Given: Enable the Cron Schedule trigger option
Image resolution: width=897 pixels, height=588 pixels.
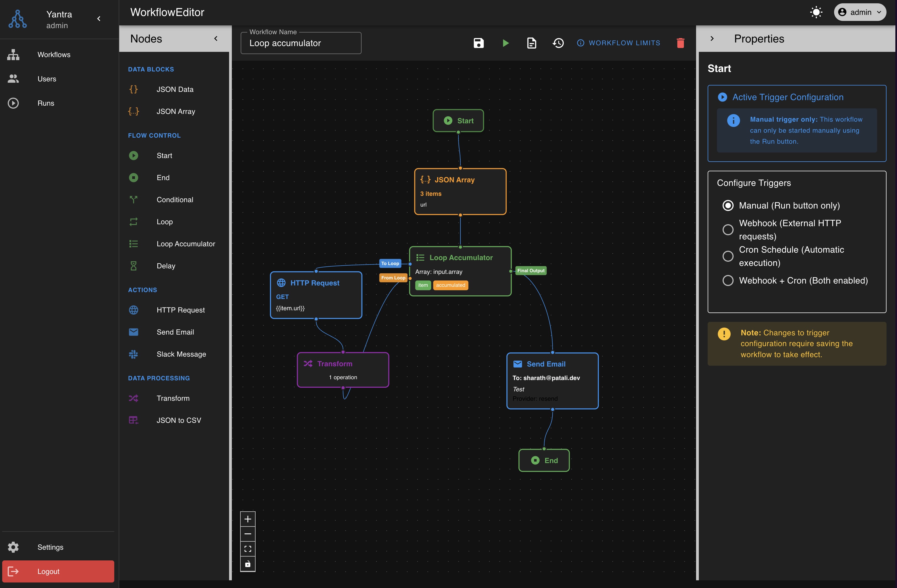Looking at the screenshot, I should click(x=728, y=256).
